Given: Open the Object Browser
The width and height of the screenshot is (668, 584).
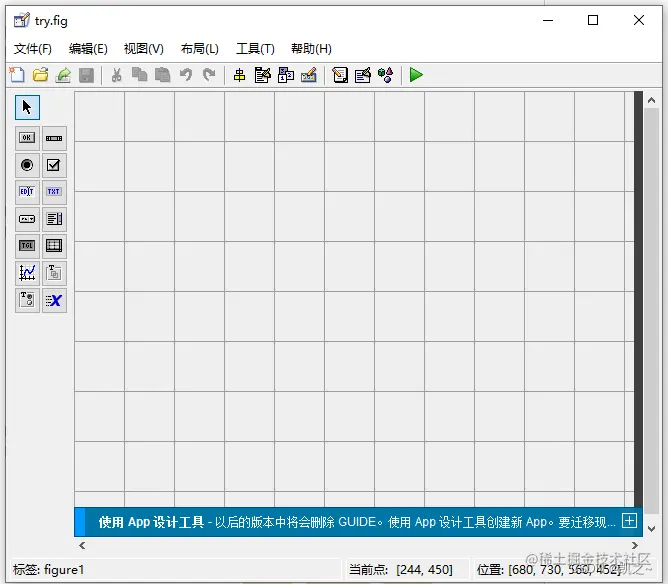Looking at the screenshot, I should click(386, 75).
